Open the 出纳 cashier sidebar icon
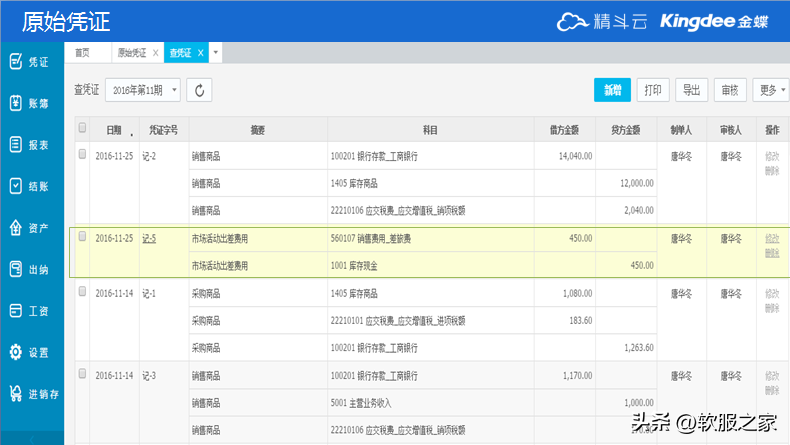The image size is (790, 445). pos(16,269)
